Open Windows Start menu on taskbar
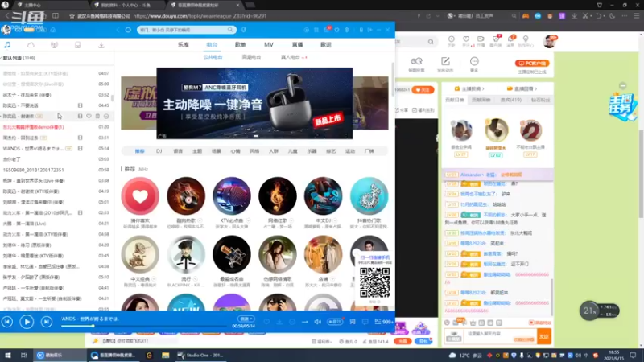 [x=7, y=355]
